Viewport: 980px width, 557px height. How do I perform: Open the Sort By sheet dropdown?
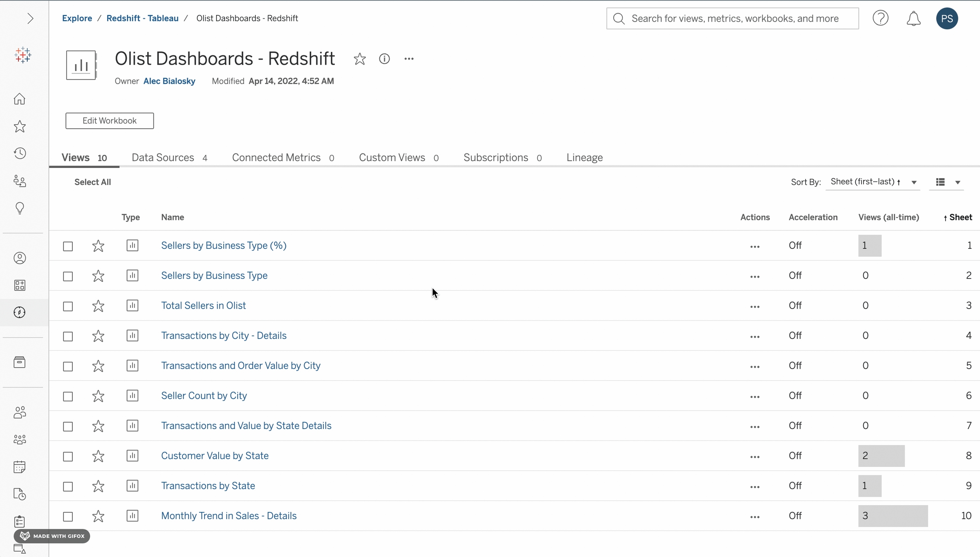(873, 182)
